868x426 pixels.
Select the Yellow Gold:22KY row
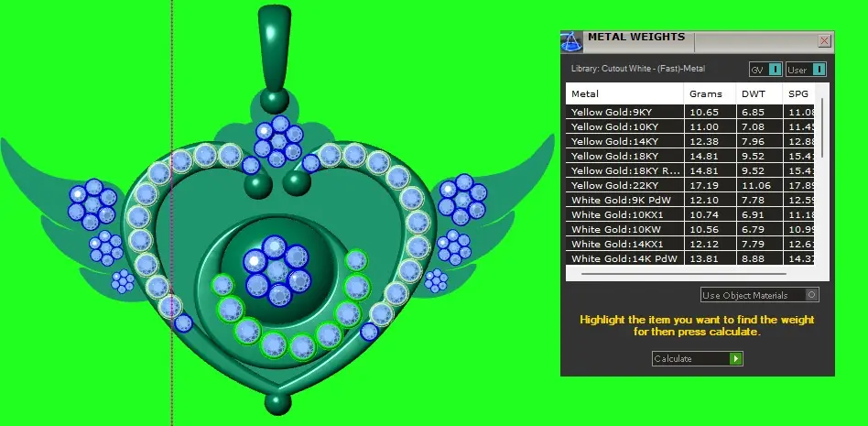(x=689, y=186)
